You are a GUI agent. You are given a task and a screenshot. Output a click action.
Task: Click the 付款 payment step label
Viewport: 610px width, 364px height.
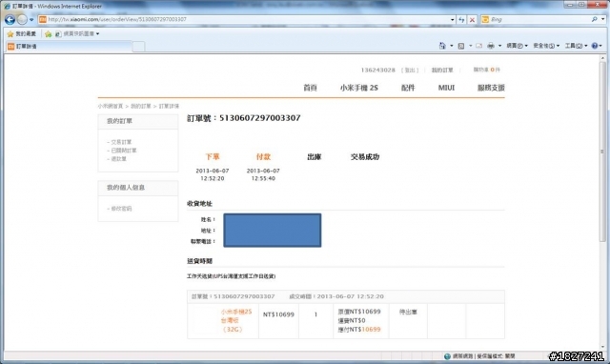point(263,156)
